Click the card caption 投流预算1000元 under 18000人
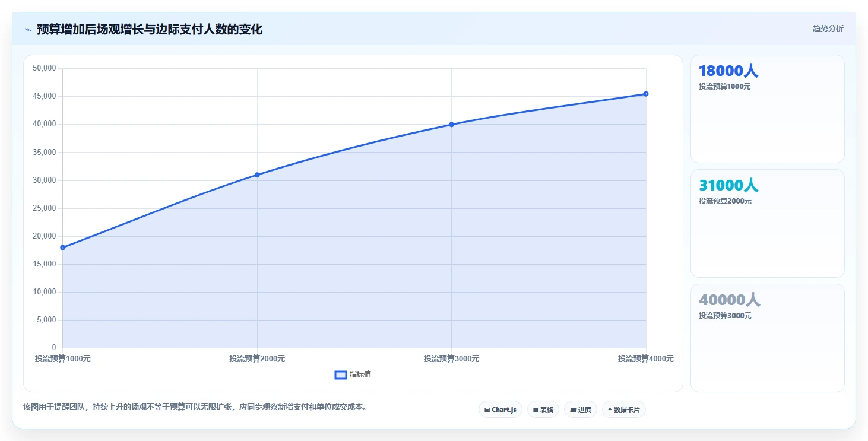The height and width of the screenshot is (441, 868). click(x=725, y=87)
